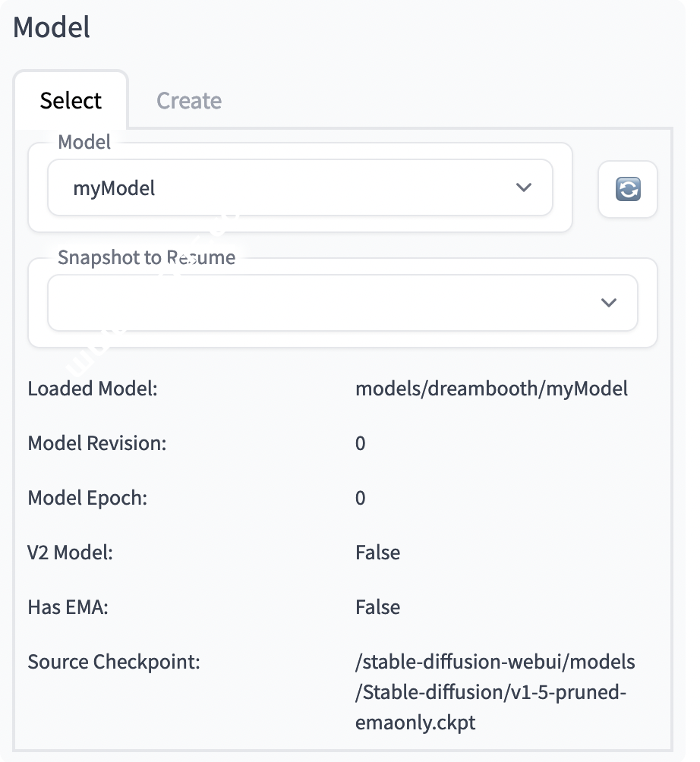
Task: Click the Model Revision label
Action: point(96,444)
